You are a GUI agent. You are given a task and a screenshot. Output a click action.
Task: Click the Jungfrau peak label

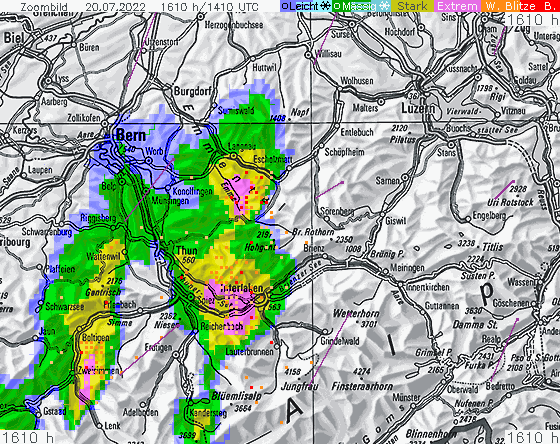coord(300,386)
